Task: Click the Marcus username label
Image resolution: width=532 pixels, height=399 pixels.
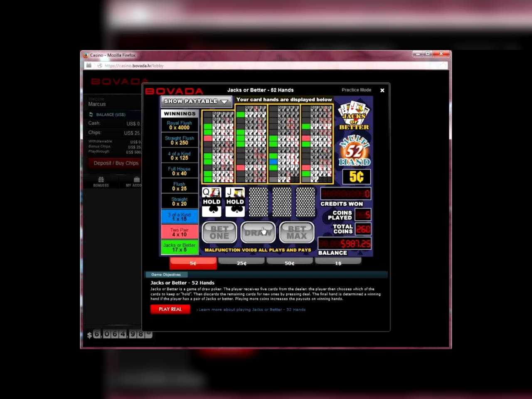Action: click(x=97, y=104)
